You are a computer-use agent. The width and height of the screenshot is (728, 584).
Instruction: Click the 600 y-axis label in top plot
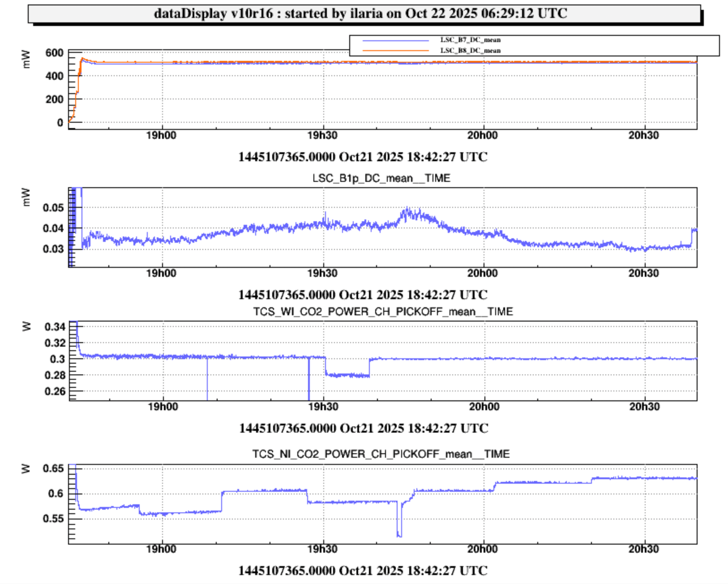point(54,53)
